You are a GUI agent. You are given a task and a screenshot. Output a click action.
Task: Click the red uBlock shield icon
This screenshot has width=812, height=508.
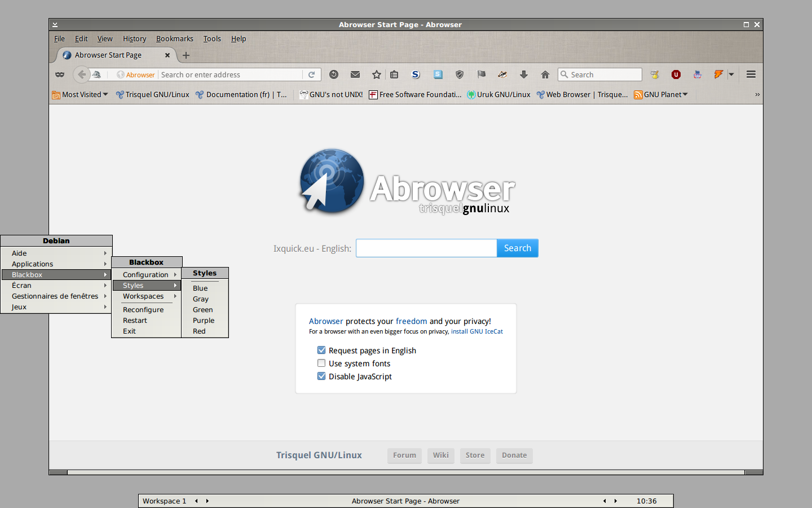(x=676, y=75)
